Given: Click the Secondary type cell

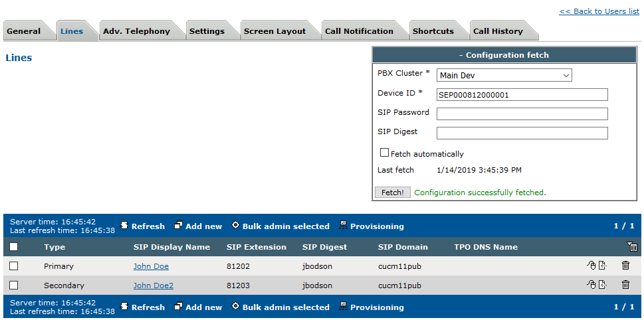Looking at the screenshot, I should [x=64, y=285].
